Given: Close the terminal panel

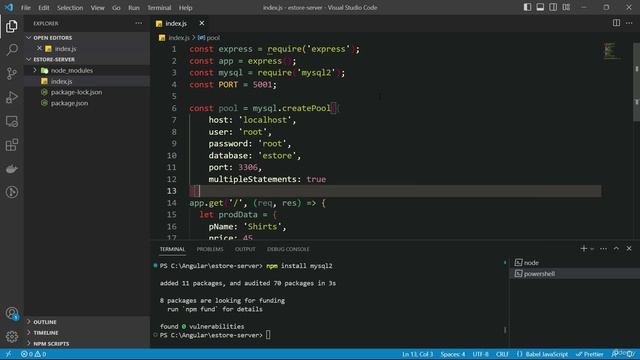Looking at the screenshot, I should (x=629, y=249).
